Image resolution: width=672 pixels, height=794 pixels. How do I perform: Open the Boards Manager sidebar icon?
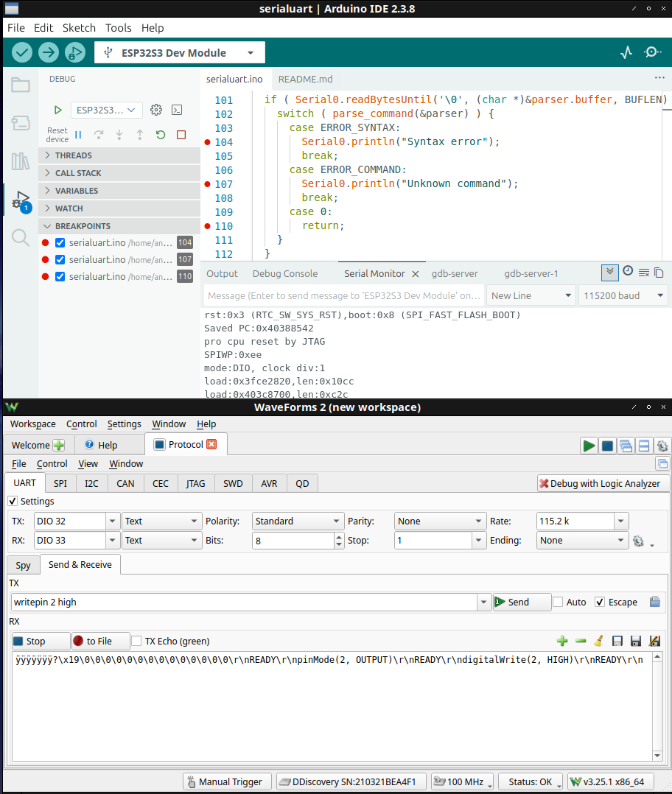pos(20,122)
